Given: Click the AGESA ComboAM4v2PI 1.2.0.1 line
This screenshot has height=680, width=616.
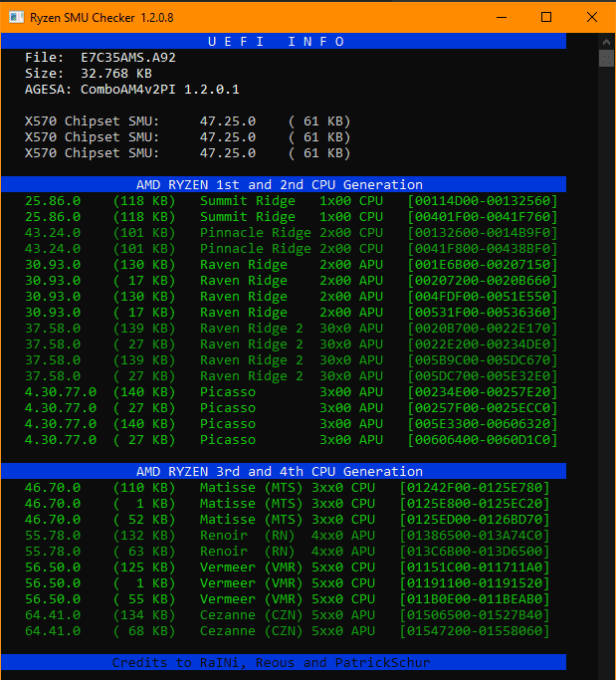Looking at the screenshot, I should [131, 90].
